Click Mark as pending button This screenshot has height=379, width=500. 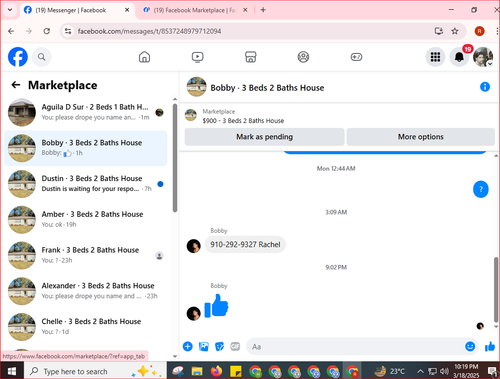264,137
